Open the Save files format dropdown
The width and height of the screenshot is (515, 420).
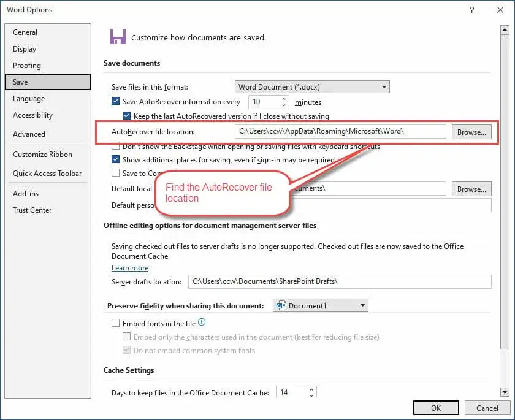pyautogui.click(x=312, y=87)
